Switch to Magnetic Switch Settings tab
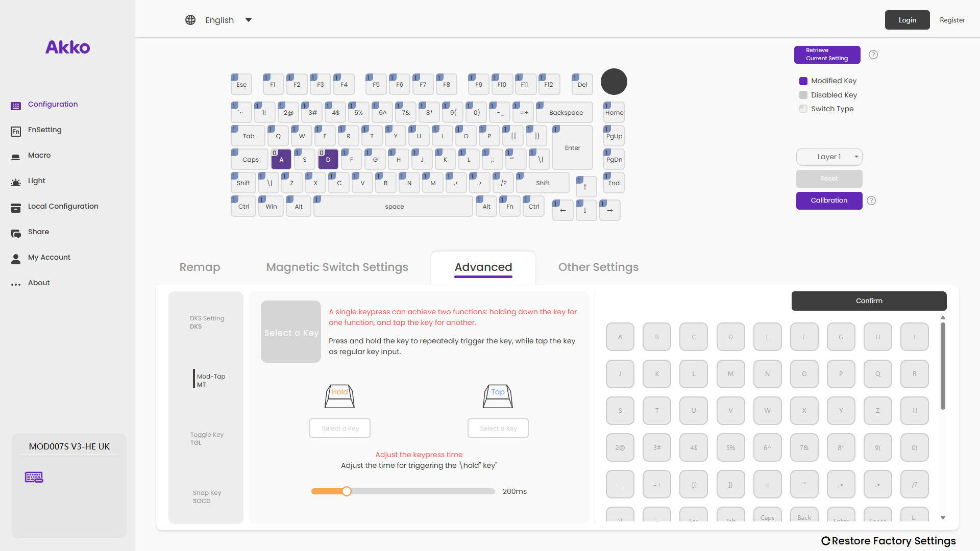 point(337,267)
